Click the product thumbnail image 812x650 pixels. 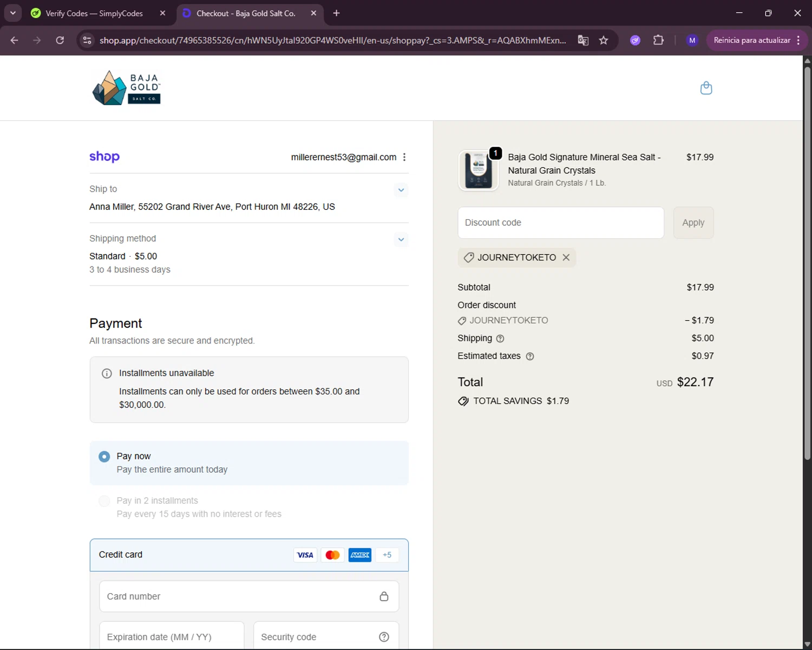click(479, 170)
